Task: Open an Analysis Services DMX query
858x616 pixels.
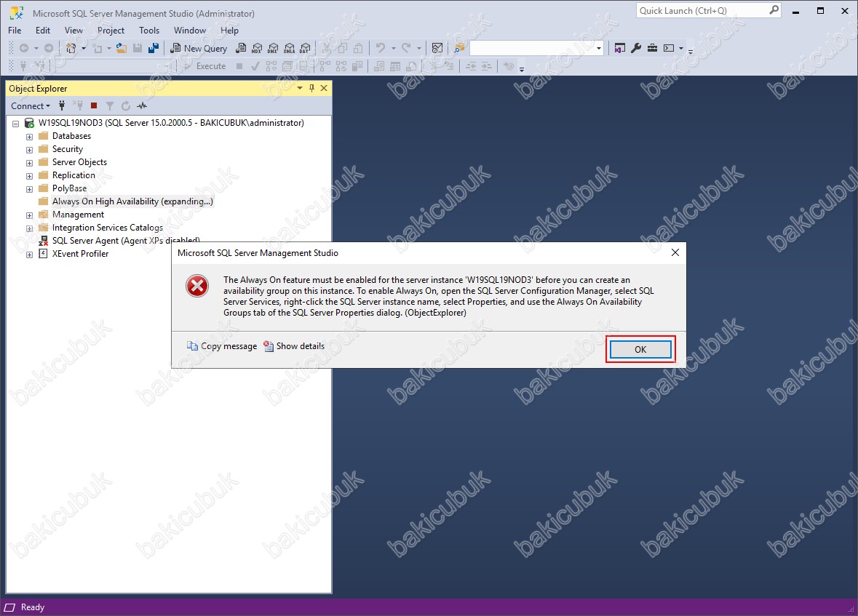Action: 273,48
